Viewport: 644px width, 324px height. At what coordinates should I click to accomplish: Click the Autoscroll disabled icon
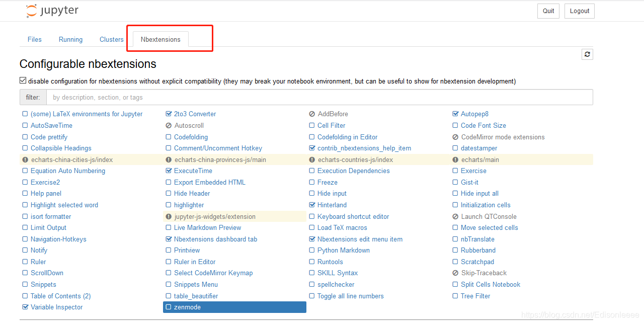point(169,126)
